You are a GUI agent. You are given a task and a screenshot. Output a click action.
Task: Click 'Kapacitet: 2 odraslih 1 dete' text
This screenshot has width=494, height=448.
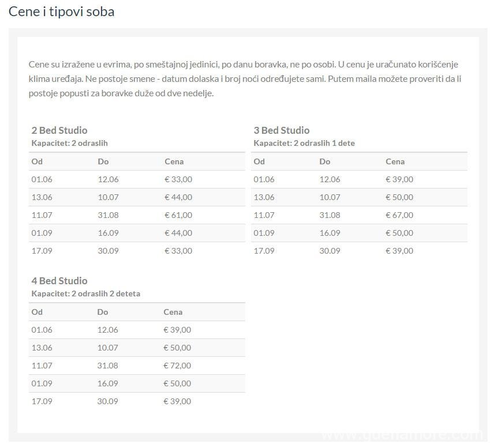pos(304,143)
